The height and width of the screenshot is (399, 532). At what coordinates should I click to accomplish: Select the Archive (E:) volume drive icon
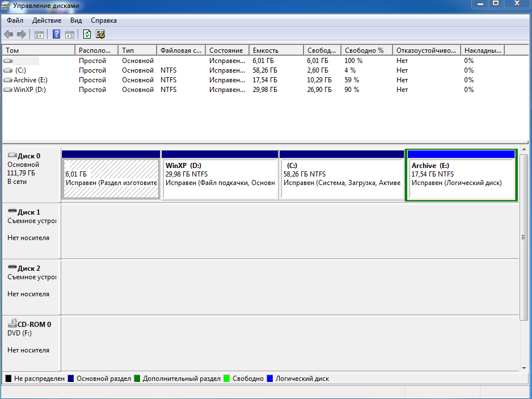point(8,80)
